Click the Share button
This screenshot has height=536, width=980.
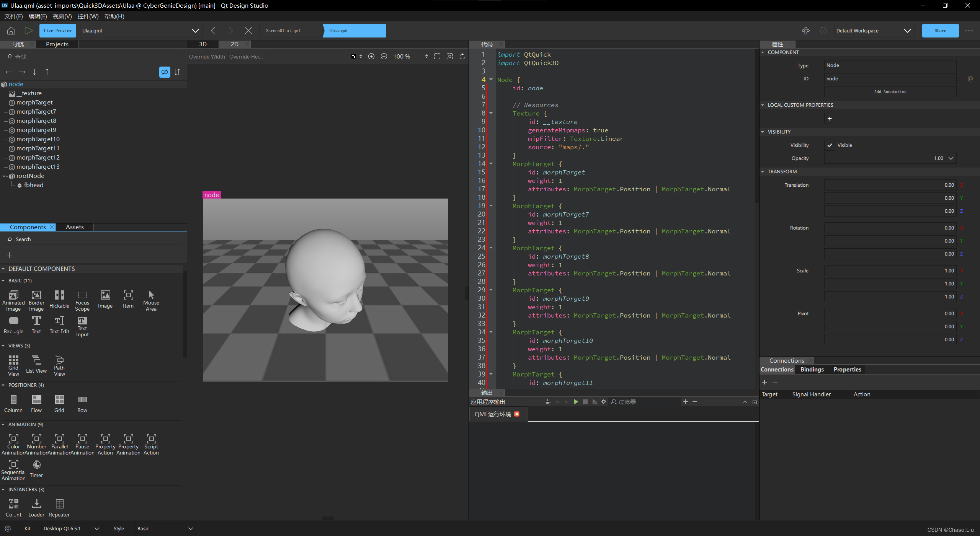tap(940, 31)
